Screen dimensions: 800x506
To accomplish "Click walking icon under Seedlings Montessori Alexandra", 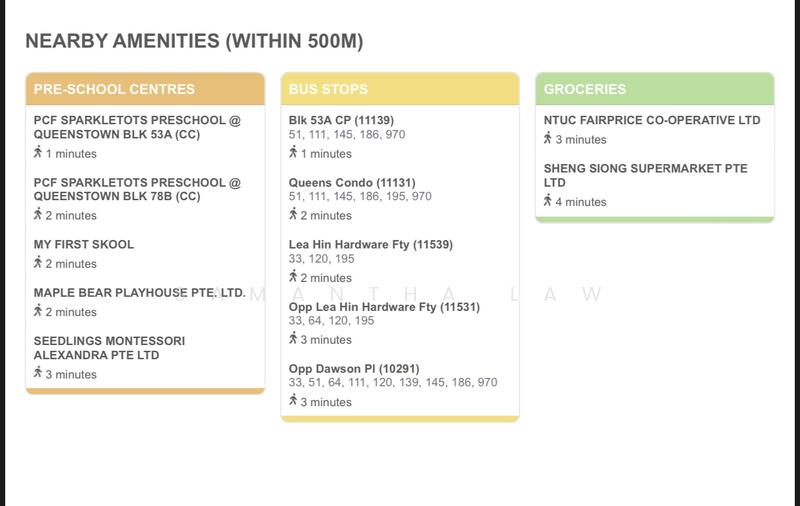I will (x=38, y=373).
